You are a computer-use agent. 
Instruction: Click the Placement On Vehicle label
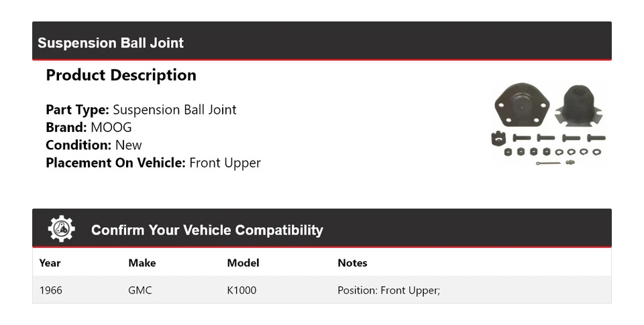coord(115,162)
